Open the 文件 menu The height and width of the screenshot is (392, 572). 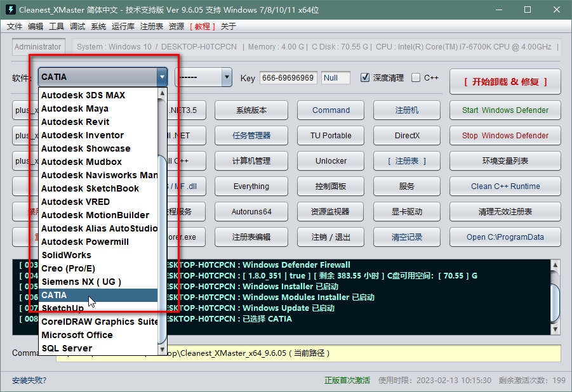(15, 26)
